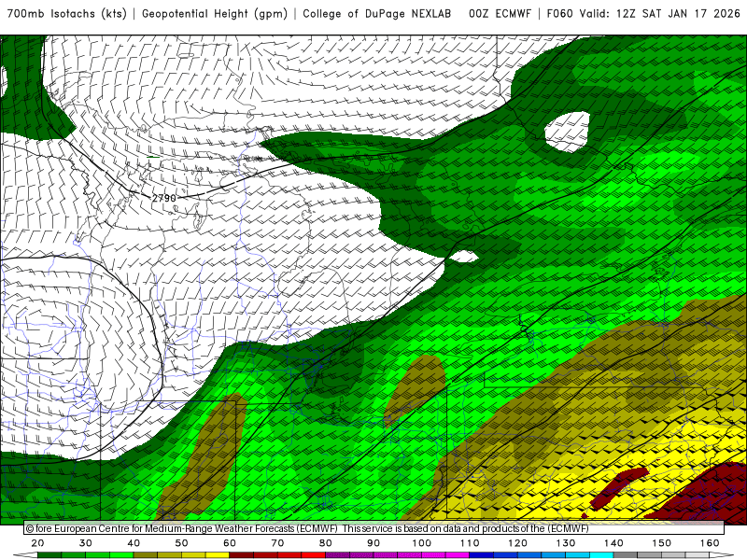Click the '40' color scale label
Screen dimensions: 747x560
pos(134,543)
